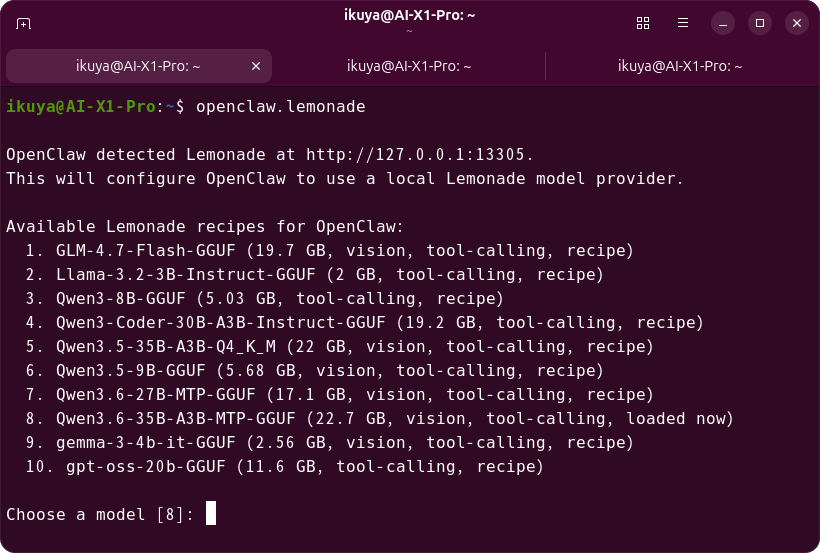Click the gemma-3-4b-it-GGUF list entry

point(329,443)
